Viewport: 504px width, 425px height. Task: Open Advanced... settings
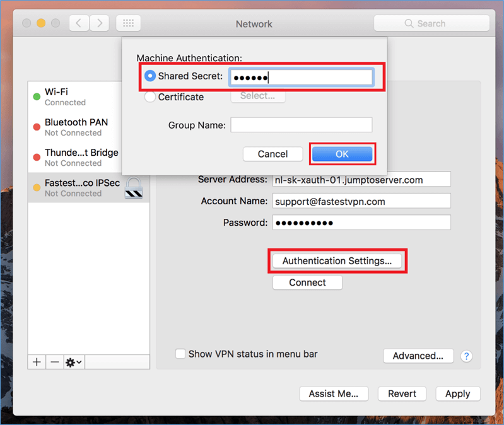(418, 356)
